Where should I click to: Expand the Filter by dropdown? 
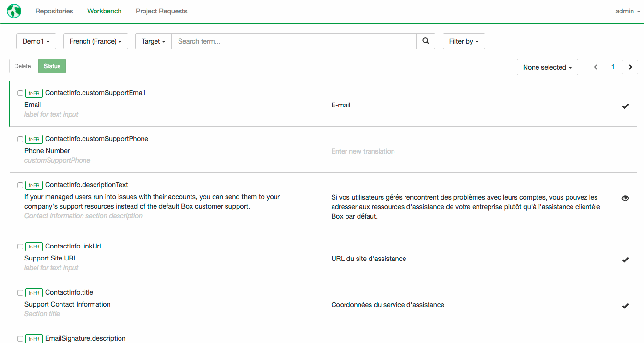[x=464, y=41]
